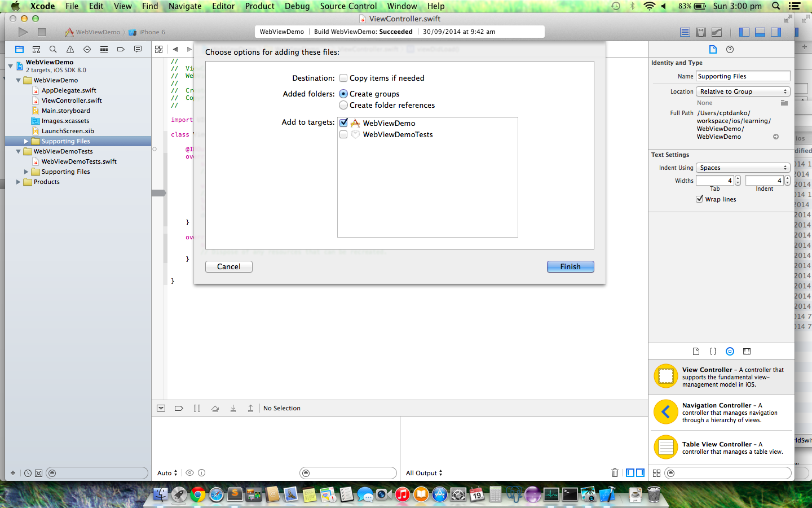Open the Breakpoint navigator
The image size is (812, 508).
(121, 49)
